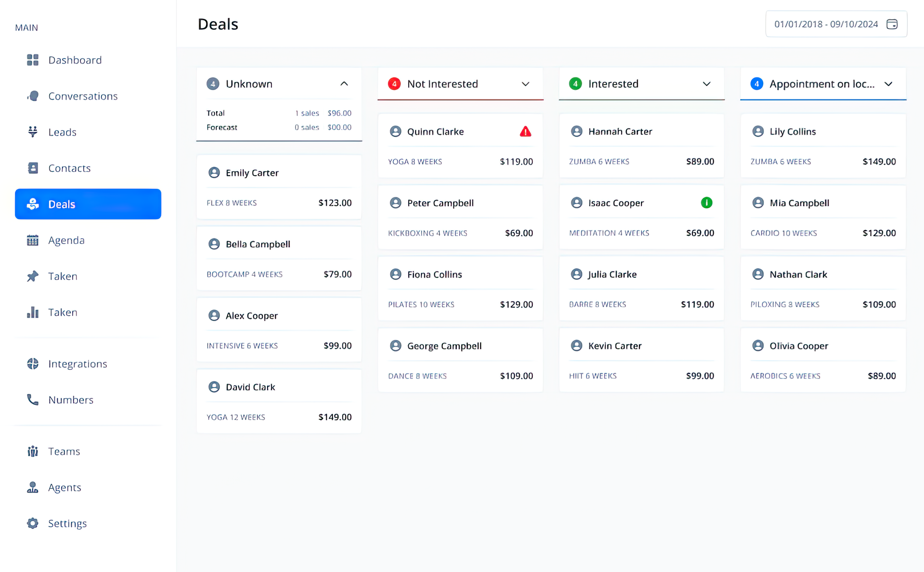This screenshot has height=572, width=924.
Task: Open the Agenda calendar
Action: pos(66,240)
